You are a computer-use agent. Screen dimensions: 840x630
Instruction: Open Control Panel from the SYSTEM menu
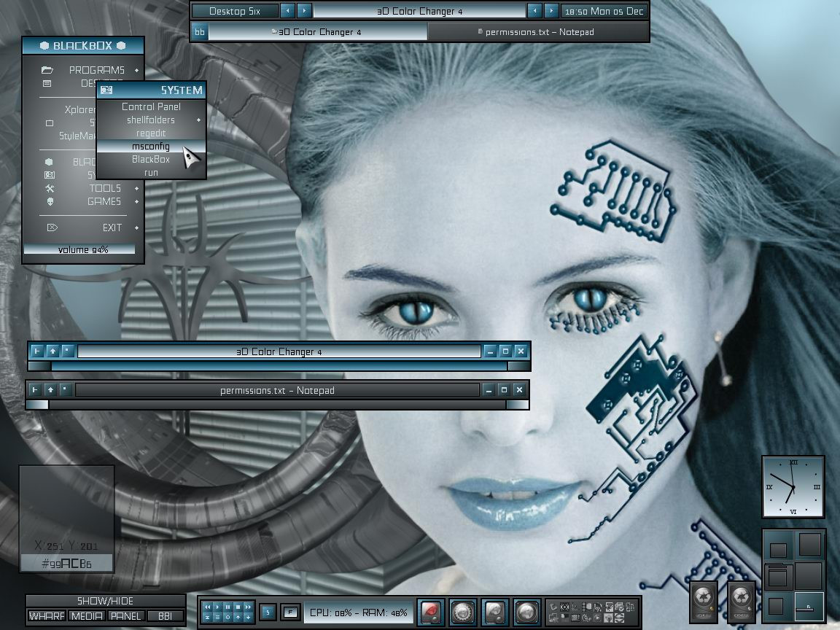[x=151, y=106]
